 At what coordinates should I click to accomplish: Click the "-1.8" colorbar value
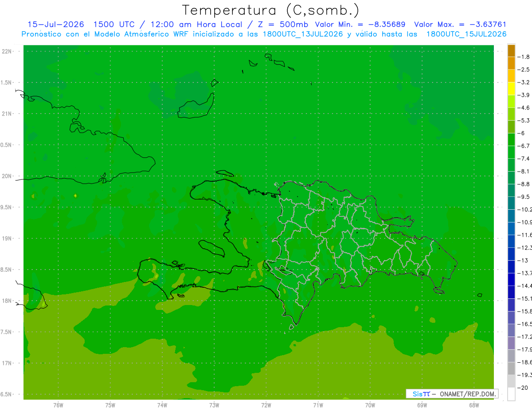tap(524, 57)
